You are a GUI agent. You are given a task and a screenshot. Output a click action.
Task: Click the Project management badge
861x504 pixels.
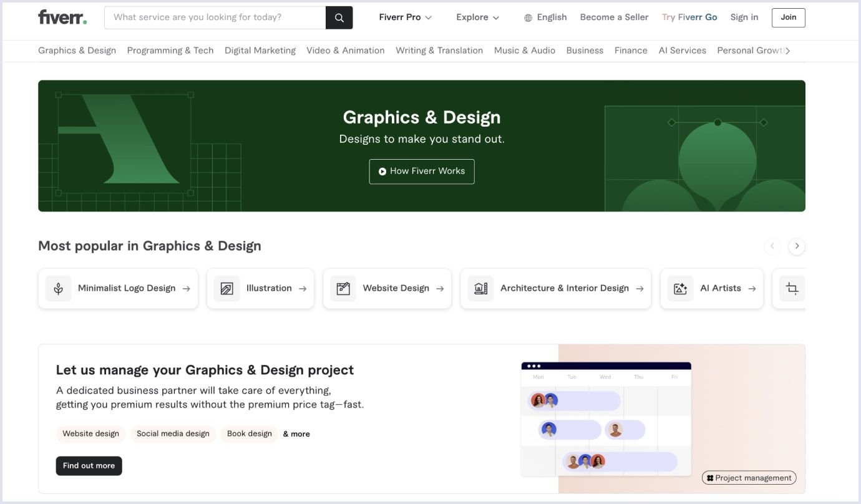point(749,478)
